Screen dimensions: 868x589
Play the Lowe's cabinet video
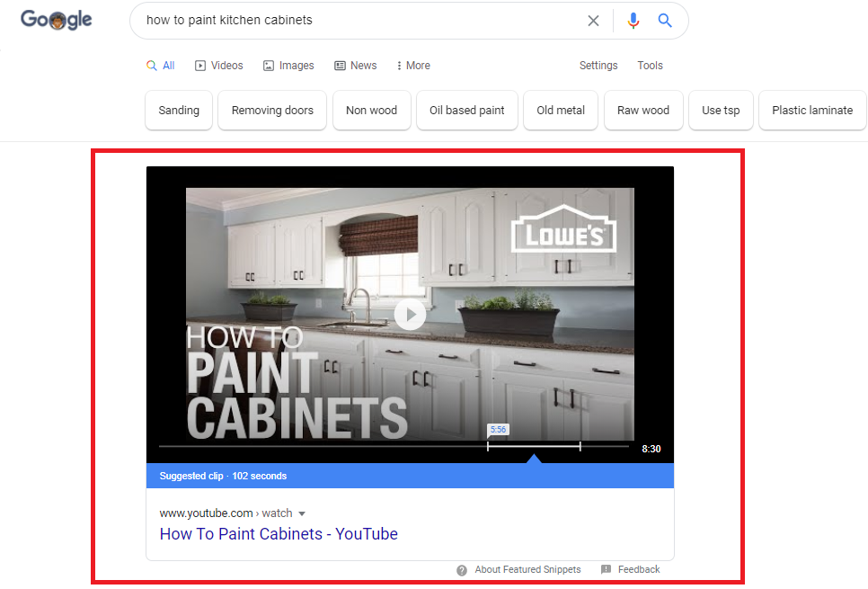[x=411, y=314]
